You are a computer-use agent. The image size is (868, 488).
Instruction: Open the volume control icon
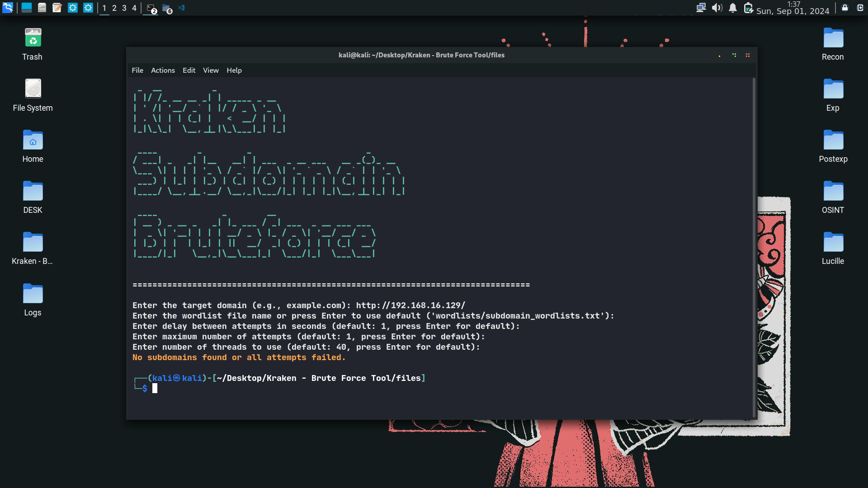click(x=717, y=8)
